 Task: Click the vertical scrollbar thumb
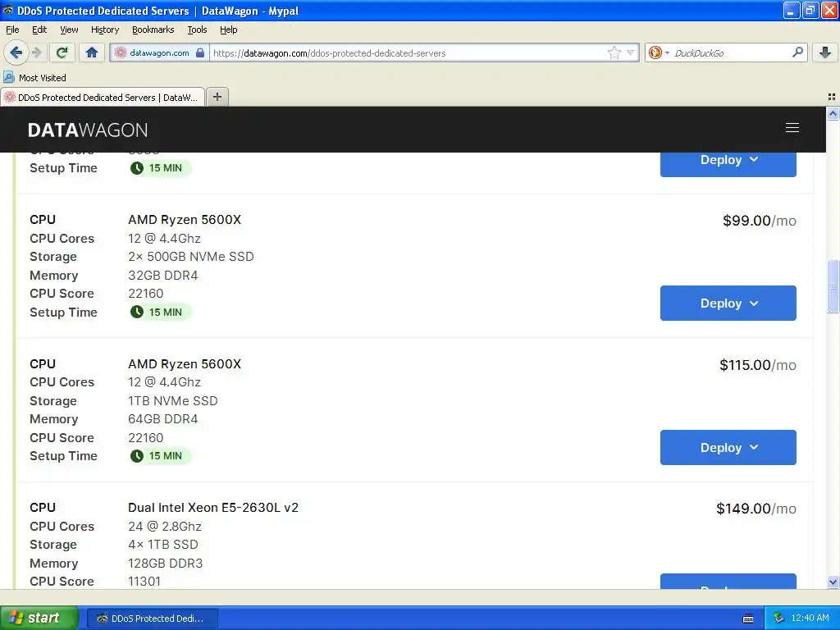[833, 286]
